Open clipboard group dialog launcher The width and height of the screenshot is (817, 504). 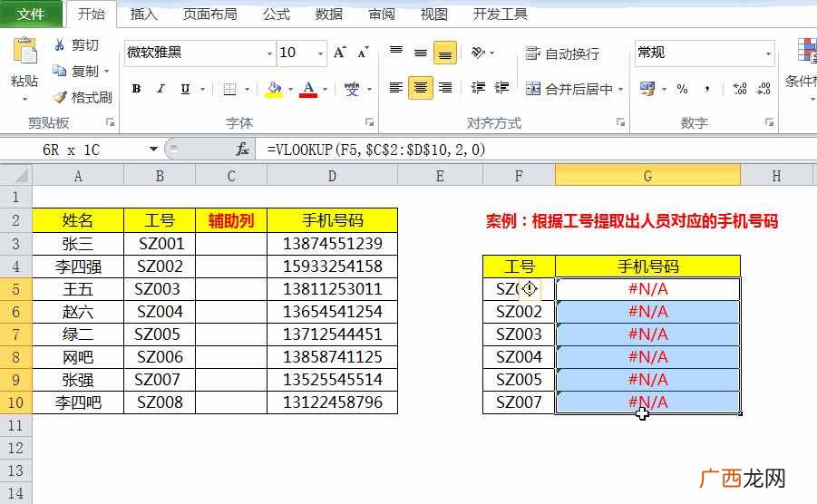pyautogui.click(x=110, y=122)
